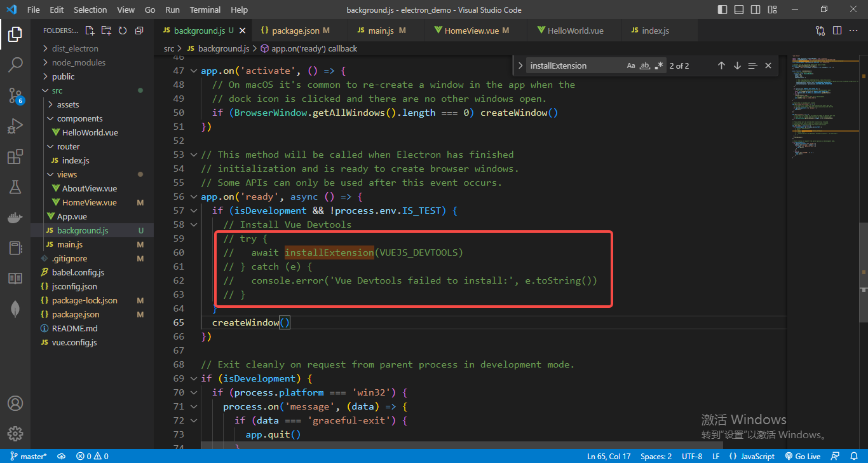Fold the app.on('activate') block at line 47
This screenshot has width=868, height=463.
(x=194, y=71)
